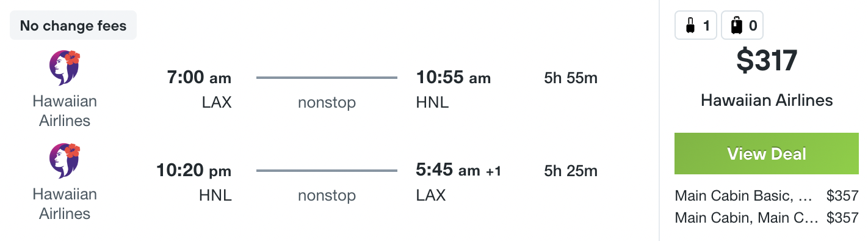Click Hawaiian Airlines provider name below price
The image size is (868, 241).
[x=767, y=100]
